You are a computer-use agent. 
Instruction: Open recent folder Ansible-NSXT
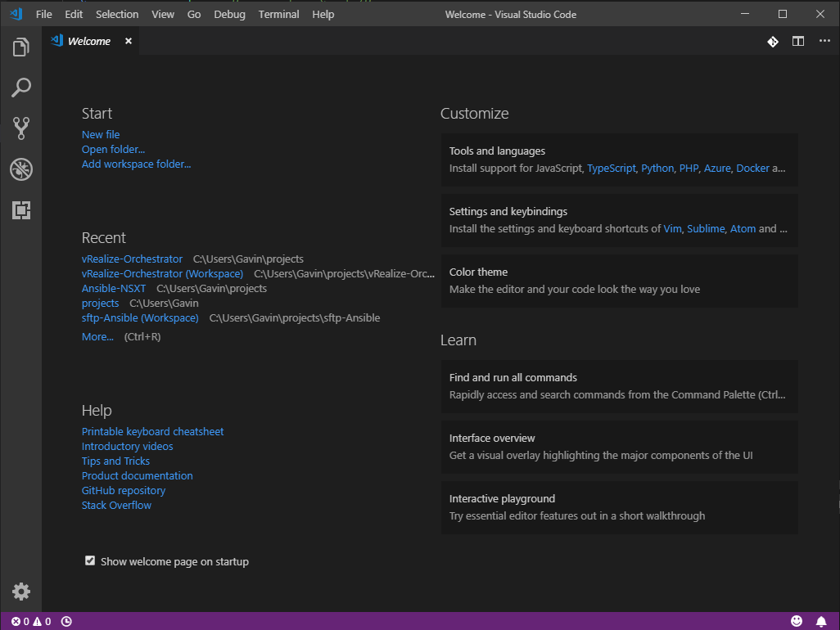(x=114, y=288)
